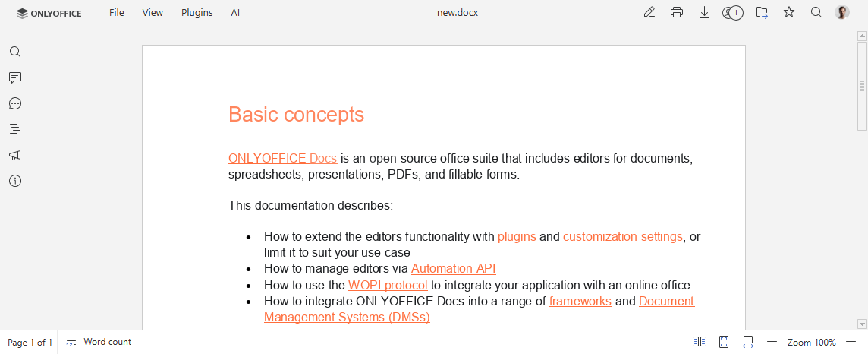Viewport: 868px width, 354px height.
Task: Open the customization settings link
Action: (623, 236)
